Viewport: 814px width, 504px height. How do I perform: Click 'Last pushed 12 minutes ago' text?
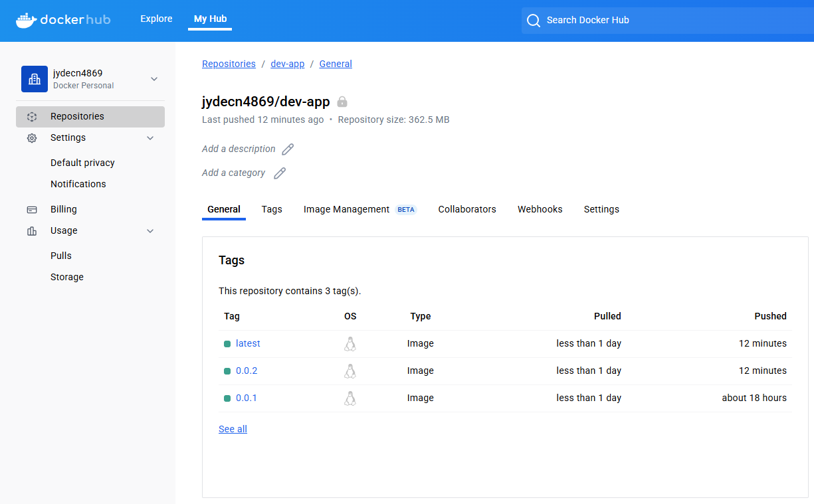(263, 120)
